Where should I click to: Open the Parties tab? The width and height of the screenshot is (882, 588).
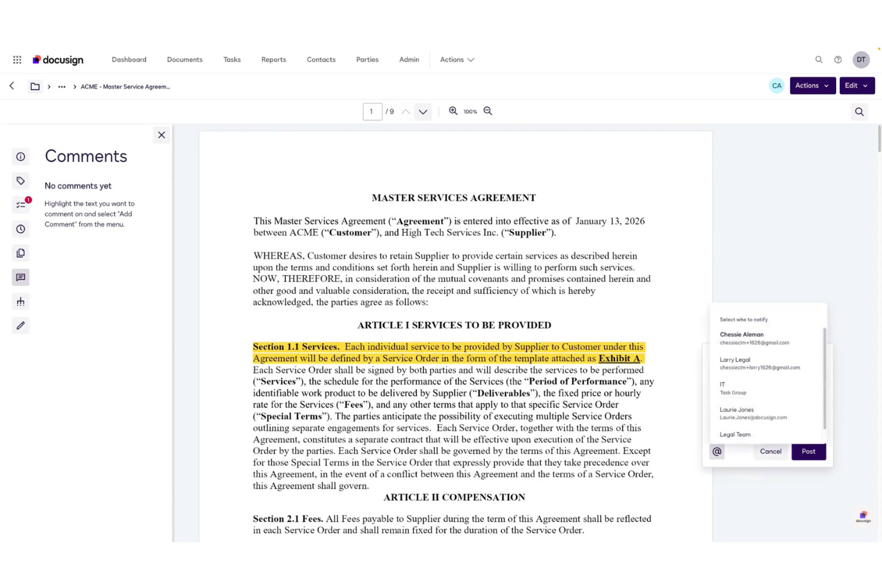click(367, 60)
